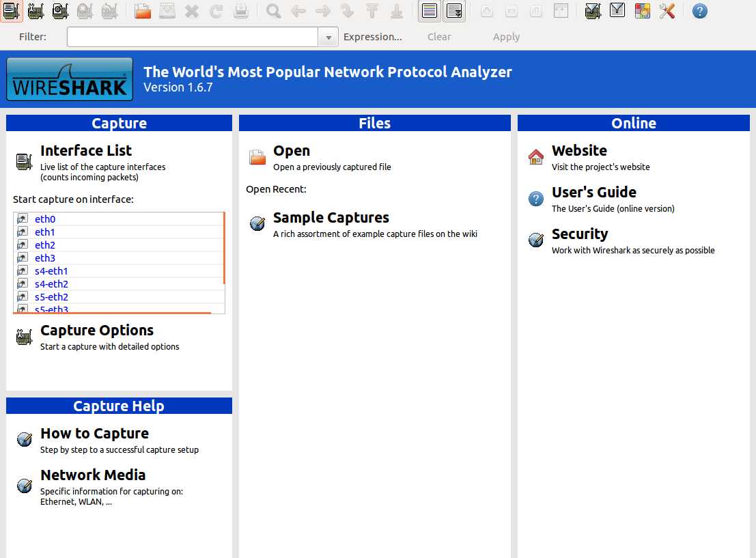
Task: Click the print packets toolbar icon
Action: tap(240, 11)
